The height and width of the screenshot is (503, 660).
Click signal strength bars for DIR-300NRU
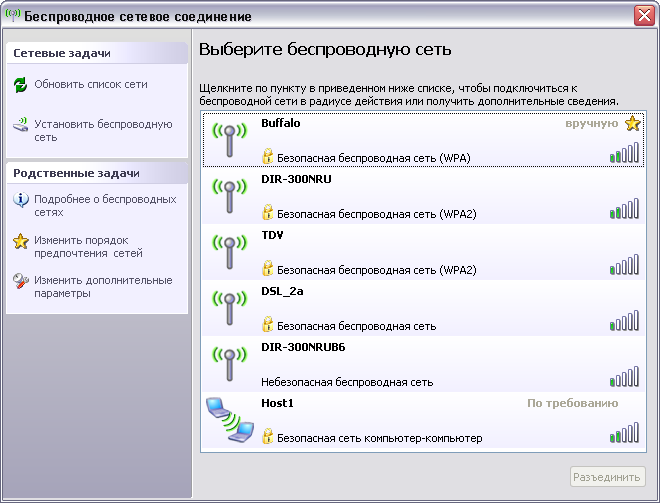[x=624, y=208]
